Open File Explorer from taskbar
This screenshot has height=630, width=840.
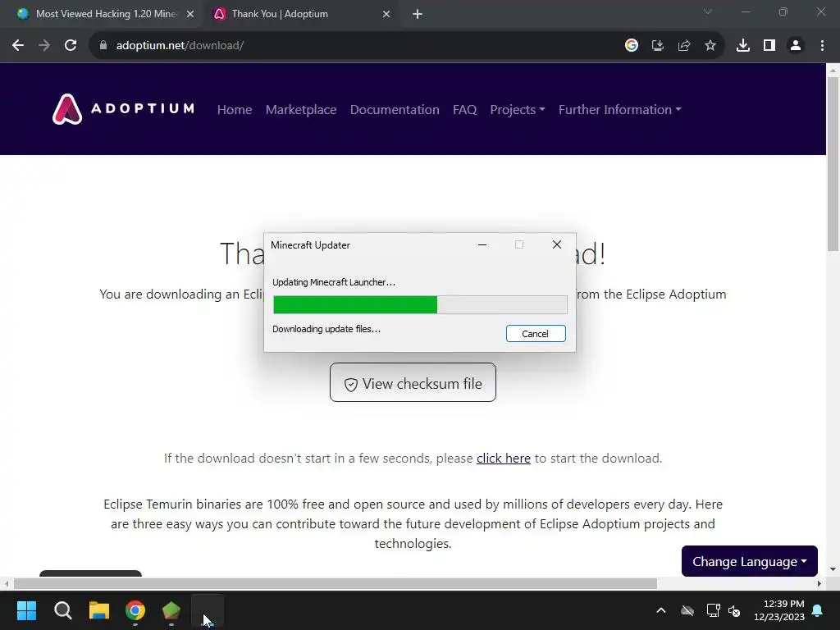coord(99,610)
